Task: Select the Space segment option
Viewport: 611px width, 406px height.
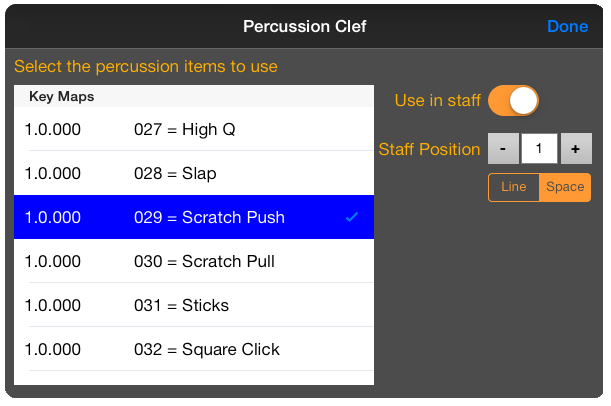Action: (565, 187)
